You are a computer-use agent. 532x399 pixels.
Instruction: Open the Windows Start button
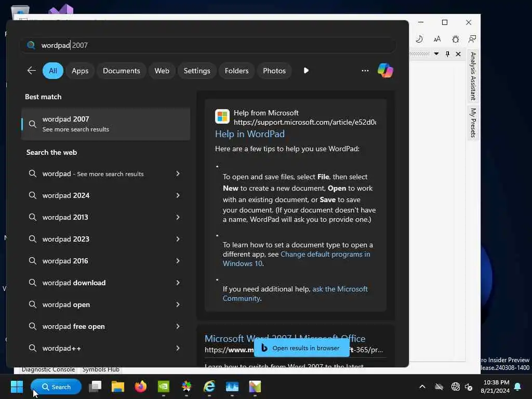(17, 387)
